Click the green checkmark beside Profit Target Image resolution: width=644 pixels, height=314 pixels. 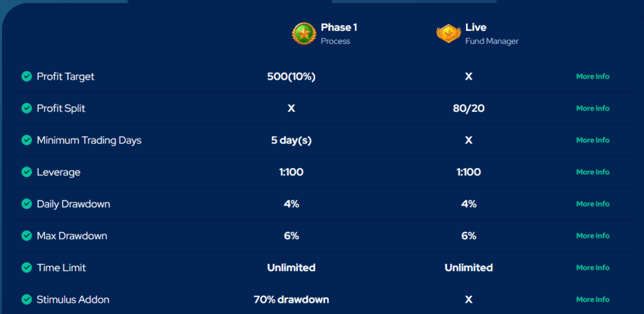26,77
